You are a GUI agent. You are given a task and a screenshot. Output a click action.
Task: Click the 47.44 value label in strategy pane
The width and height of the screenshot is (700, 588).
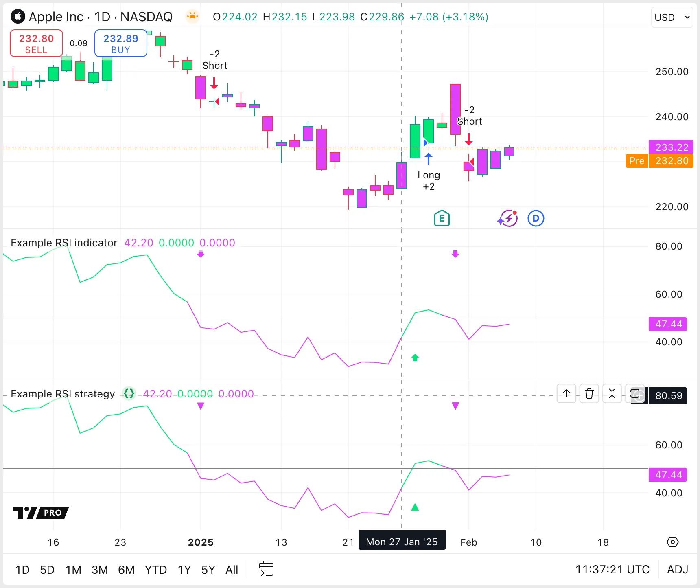(x=668, y=475)
